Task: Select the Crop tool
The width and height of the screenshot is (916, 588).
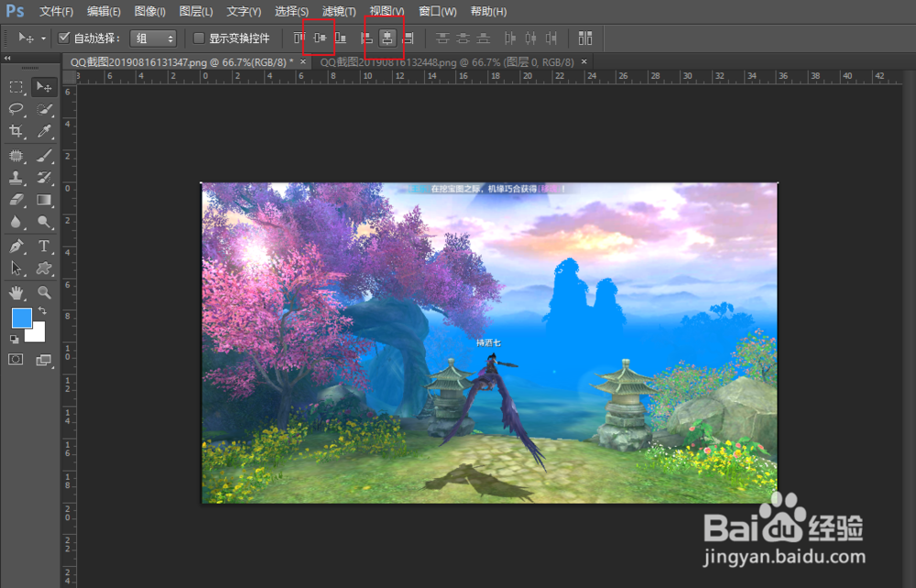Action: click(16, 131)
